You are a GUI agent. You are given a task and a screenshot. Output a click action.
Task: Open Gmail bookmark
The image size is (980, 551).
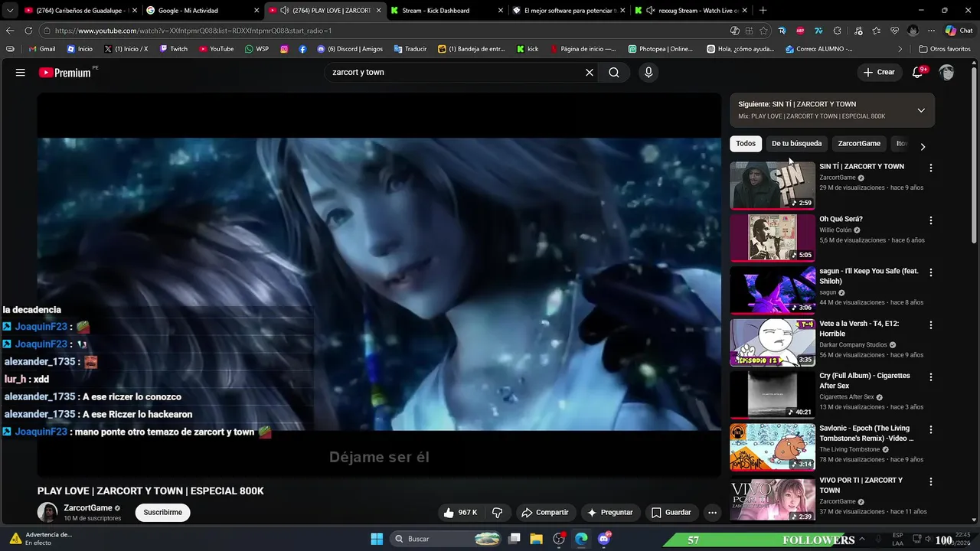(x=42, y=49)
